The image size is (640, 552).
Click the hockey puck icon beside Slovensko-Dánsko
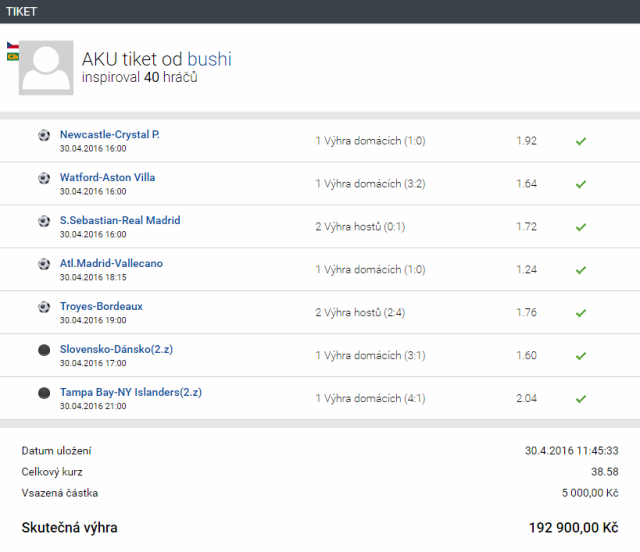[x=43, y=350]
